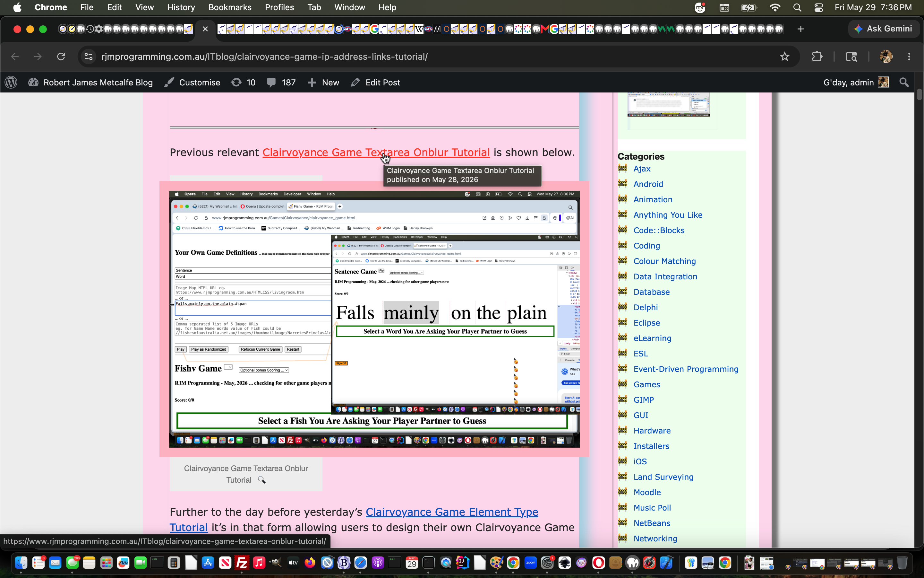Open the Customise link in admin bar
The height and width of the screenshot is (578, 924).
coord(192,83)
